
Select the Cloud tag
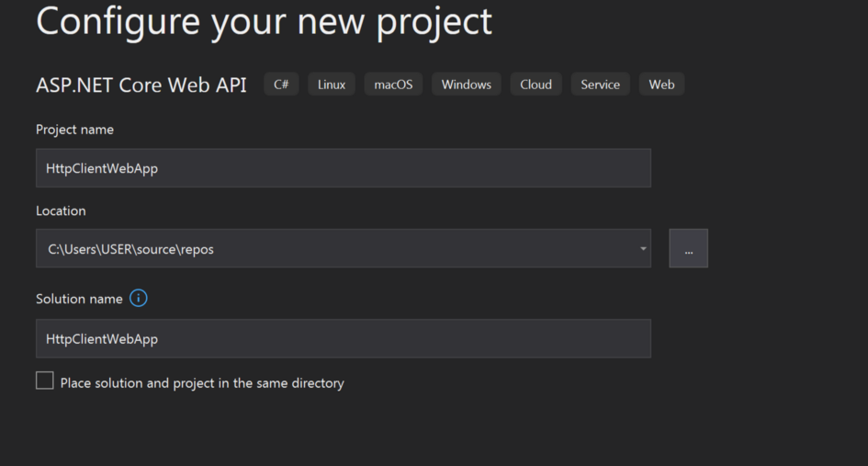(x=535, y=85)
